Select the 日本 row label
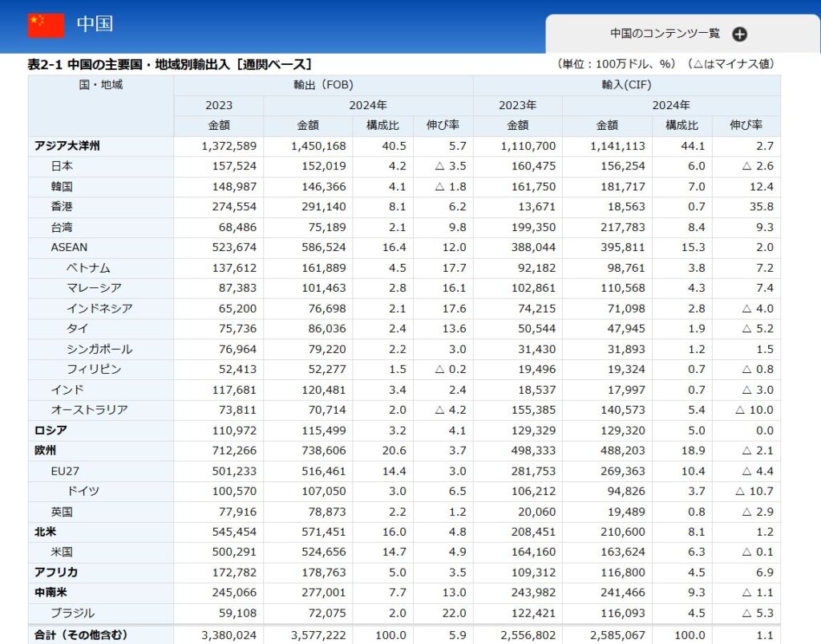821x644 pixels. tap(62, 166)
